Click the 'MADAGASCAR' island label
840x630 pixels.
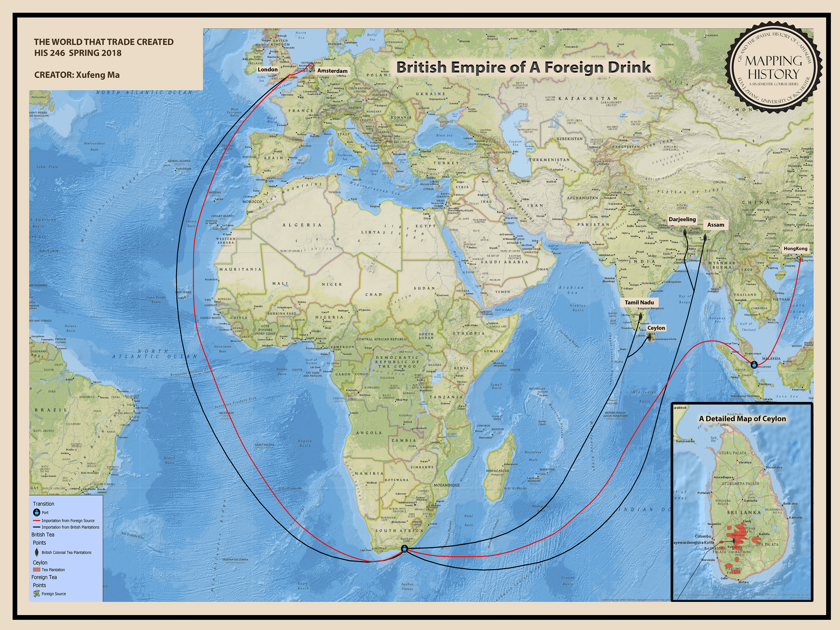point(497,470)
